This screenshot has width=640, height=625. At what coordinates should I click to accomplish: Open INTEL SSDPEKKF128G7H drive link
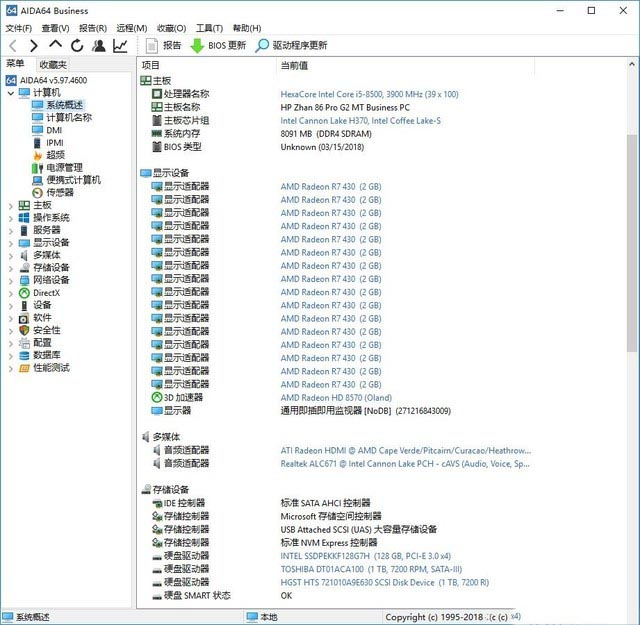pyautogui.click(x=365, y=556)
